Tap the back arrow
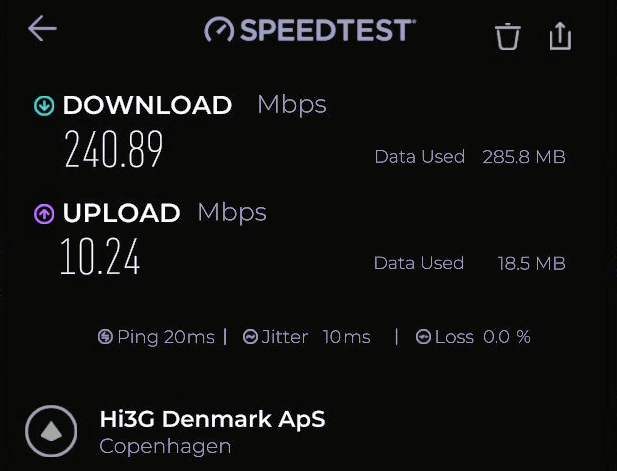 point(42,29)
